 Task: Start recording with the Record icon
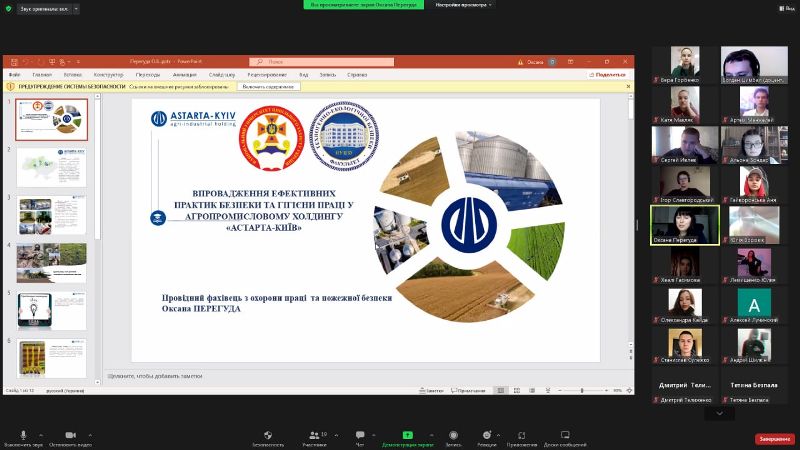(453, 435)
